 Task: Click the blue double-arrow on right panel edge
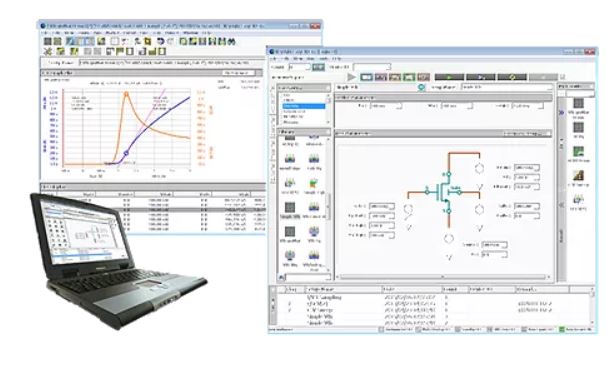(561, 113)
